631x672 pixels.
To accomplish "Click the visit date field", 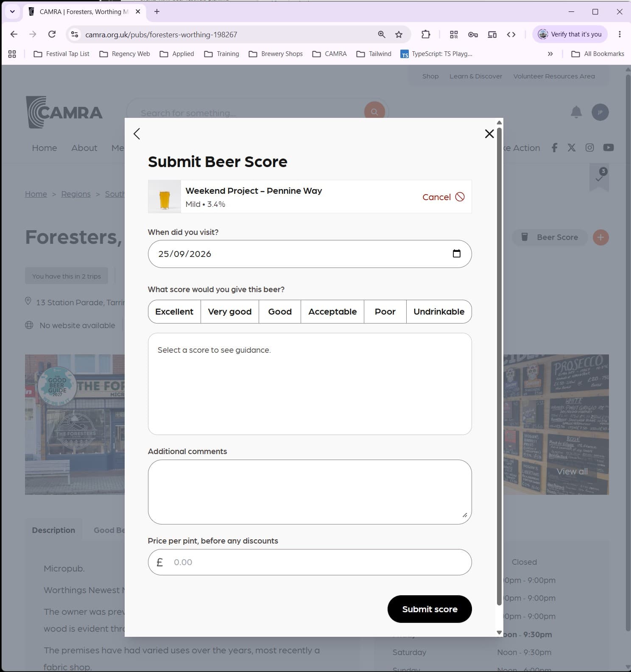I will (x=310, y=254).
